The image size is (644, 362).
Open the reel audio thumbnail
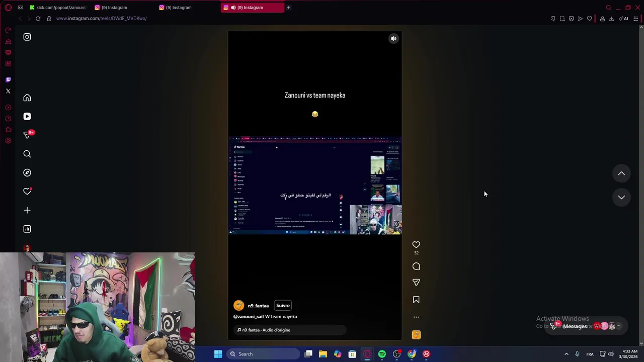(416, 335)
